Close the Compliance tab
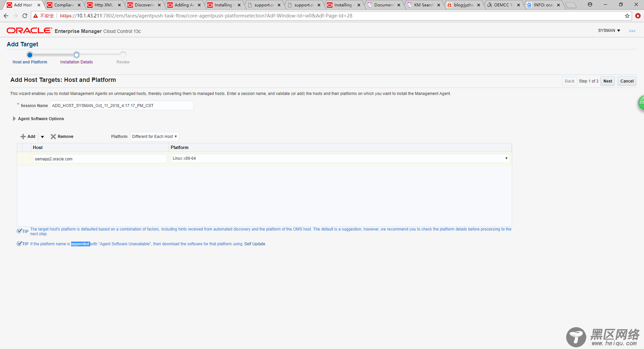 79,5
